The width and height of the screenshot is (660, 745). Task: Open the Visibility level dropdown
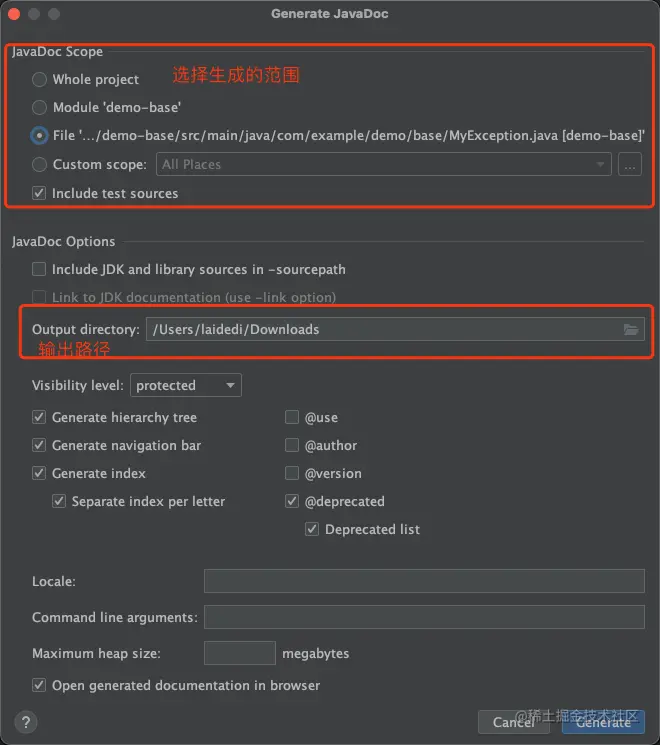pos(186,385)
